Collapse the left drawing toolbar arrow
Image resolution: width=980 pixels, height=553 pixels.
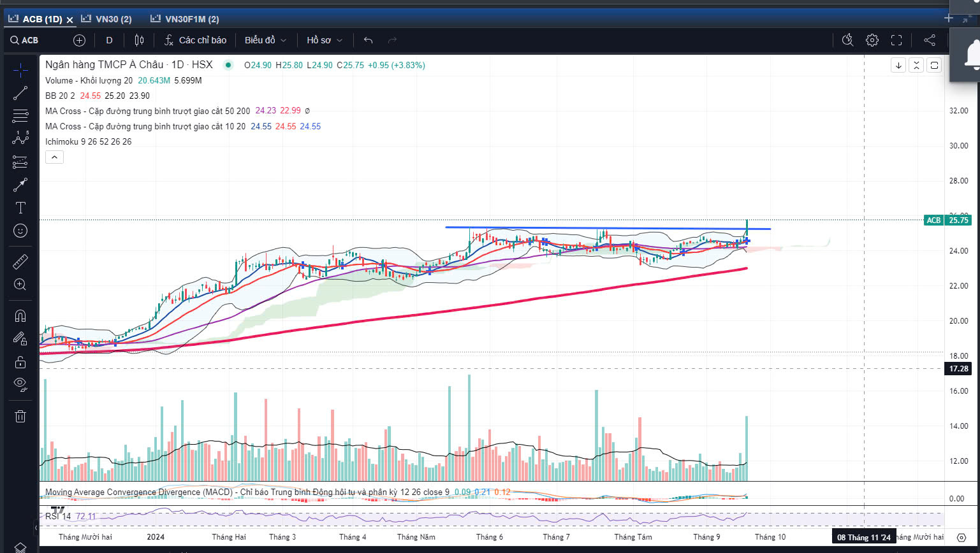point(36,528)
